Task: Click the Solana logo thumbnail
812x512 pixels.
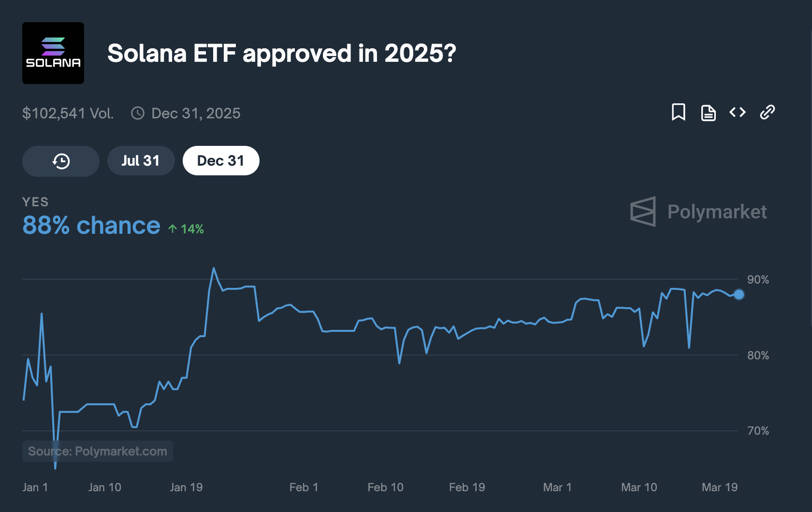Action: [x=53, y=53]
